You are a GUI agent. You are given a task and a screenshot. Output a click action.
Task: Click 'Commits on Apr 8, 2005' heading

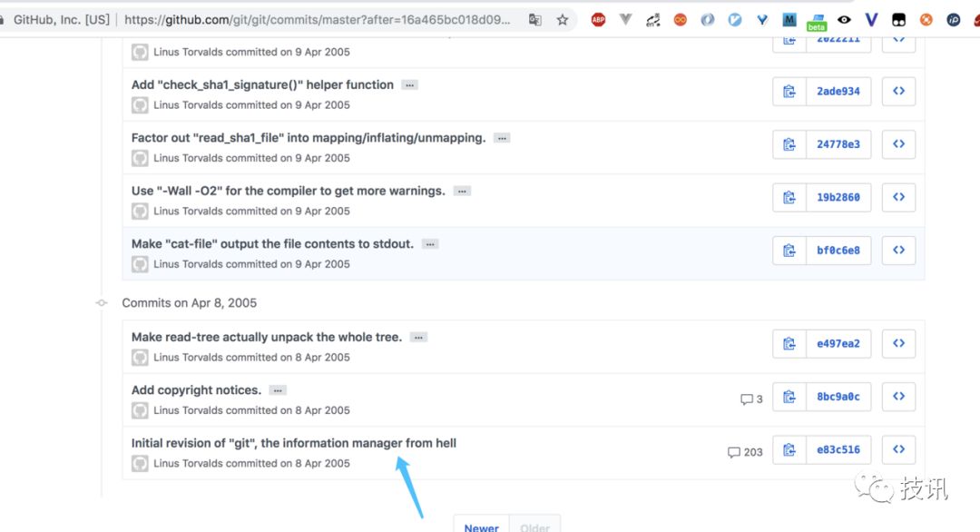click(x=190, y=303)
